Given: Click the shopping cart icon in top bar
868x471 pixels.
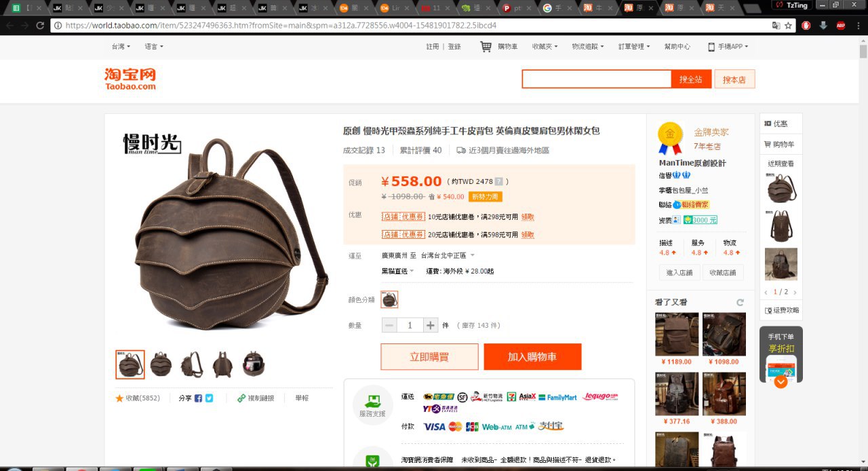Looking at the screenshot, I should (x=486, y=47).
